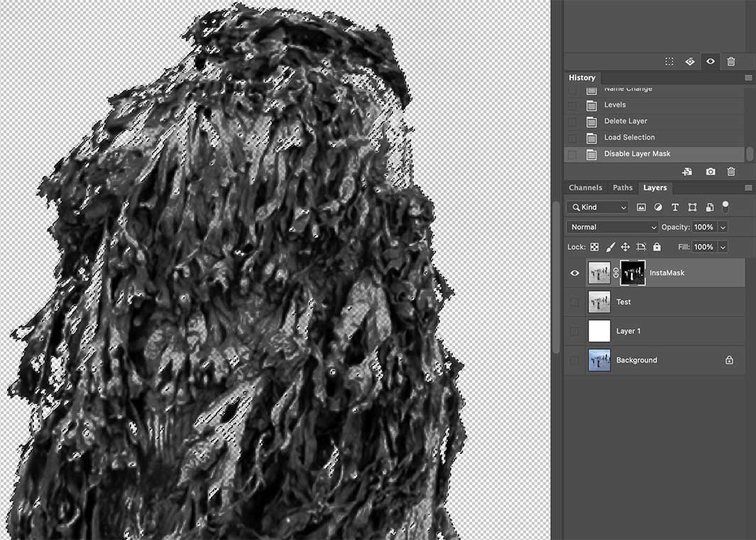Open the Normal blend mode dropdown
This screenshot has width=756, height=540.
(x=613, y=227)
